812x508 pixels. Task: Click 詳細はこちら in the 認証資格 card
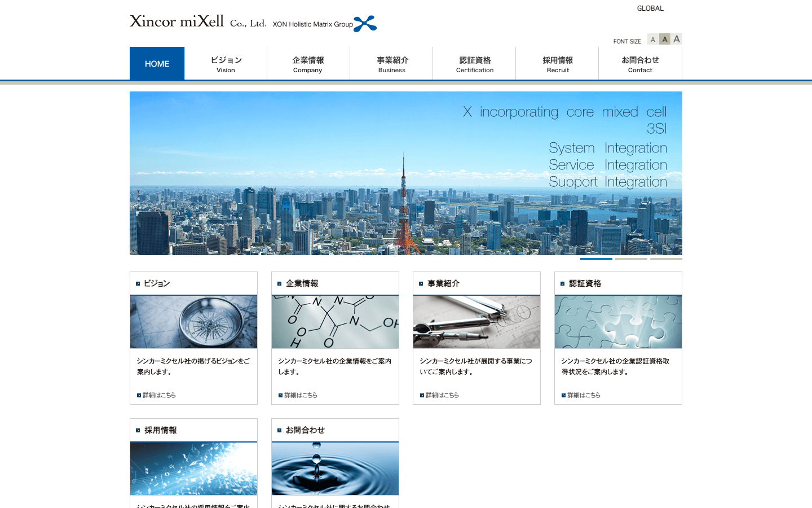coord(584,395)
